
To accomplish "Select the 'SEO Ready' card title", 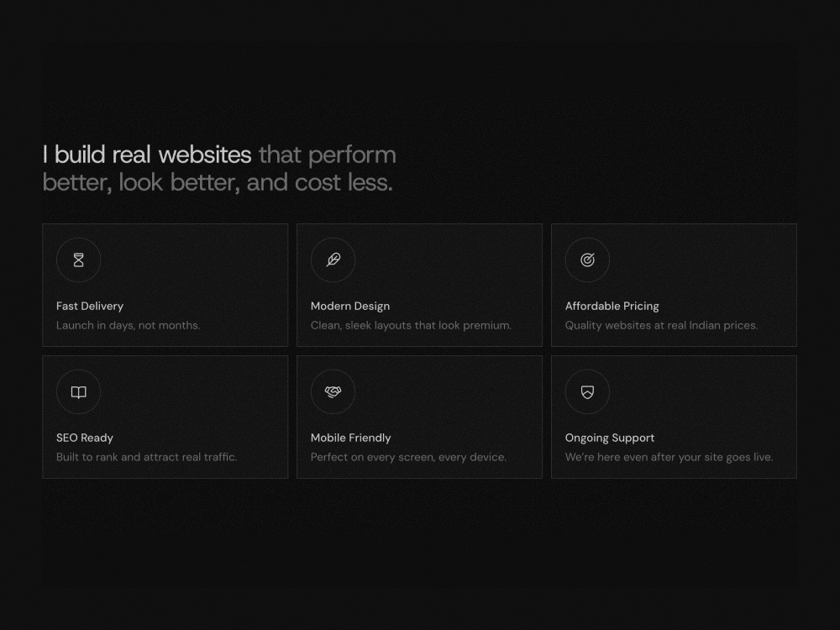I will tap(85, 438).
